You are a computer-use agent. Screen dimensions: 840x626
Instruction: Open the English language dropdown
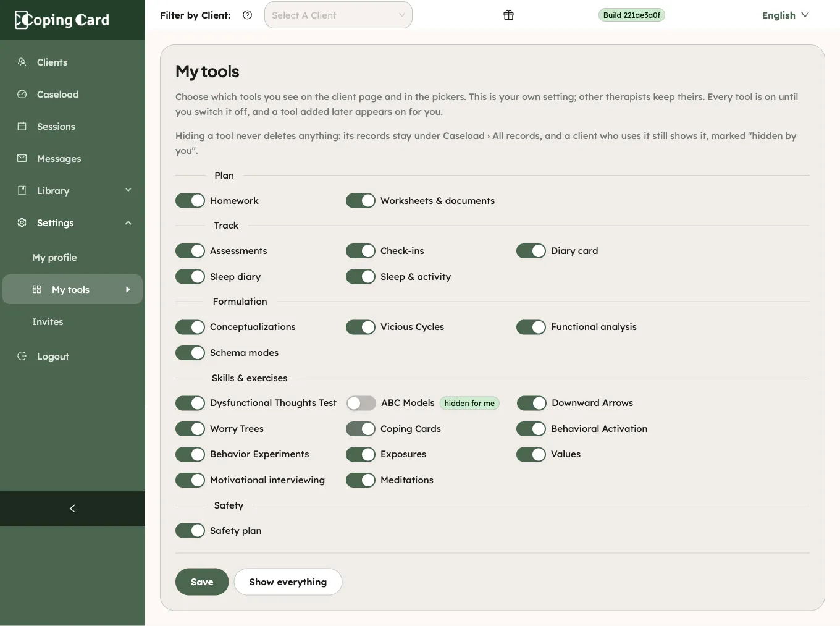pyautogui.click(x=785, y=15)
